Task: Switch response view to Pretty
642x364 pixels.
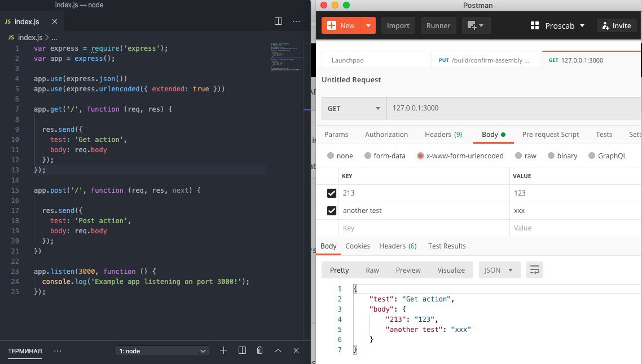Action: tap(339, 270)
